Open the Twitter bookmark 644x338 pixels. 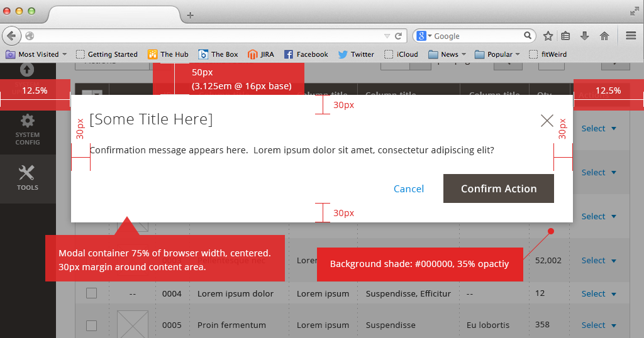pyautogui.click(x=356, y=54)
